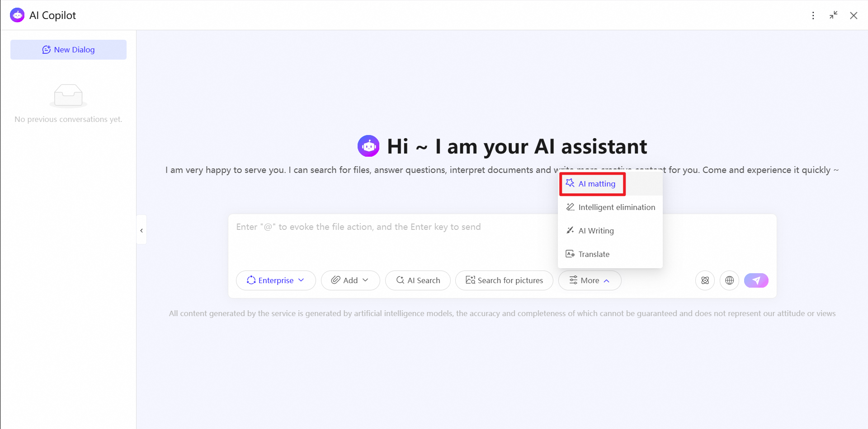Click the assistant robot avatar in greeting

tap(368, 146)
